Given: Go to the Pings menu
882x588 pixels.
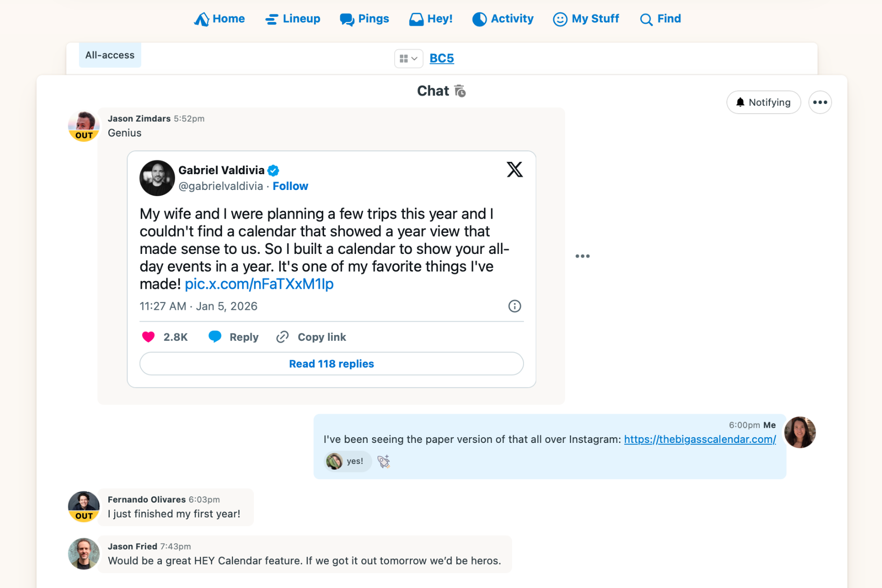Looking at the screenshot, I should pyautogui.click(x=364, y=19).
